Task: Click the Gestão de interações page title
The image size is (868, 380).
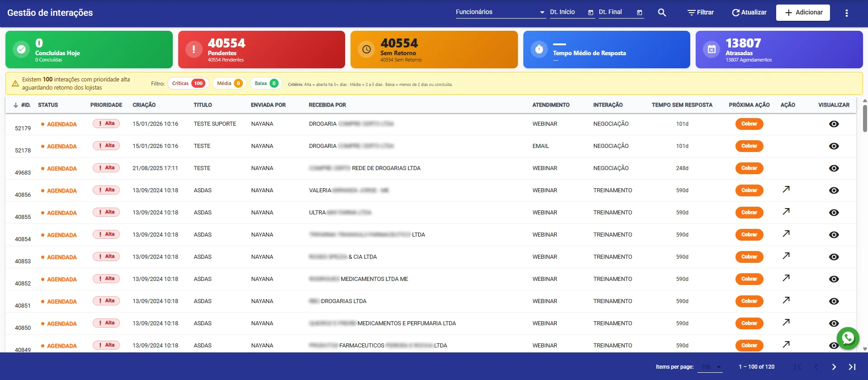Action: click(x=50, y=13)
